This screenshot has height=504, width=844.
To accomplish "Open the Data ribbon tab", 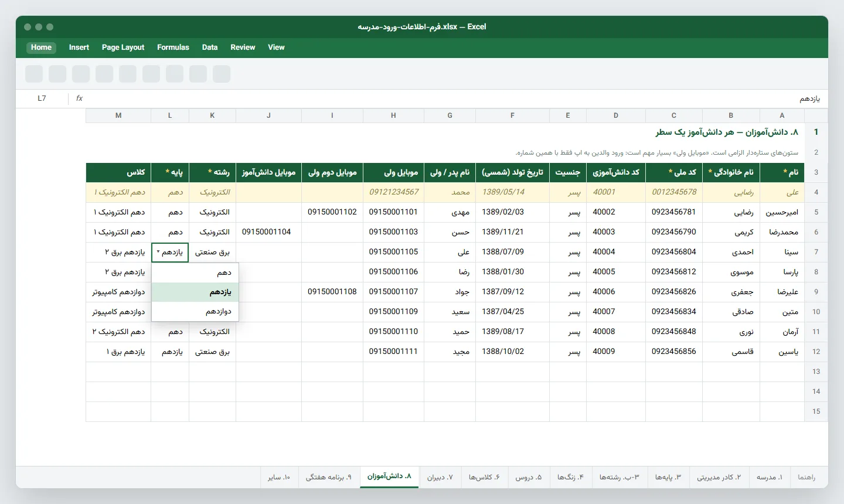I will click(210, 47).
